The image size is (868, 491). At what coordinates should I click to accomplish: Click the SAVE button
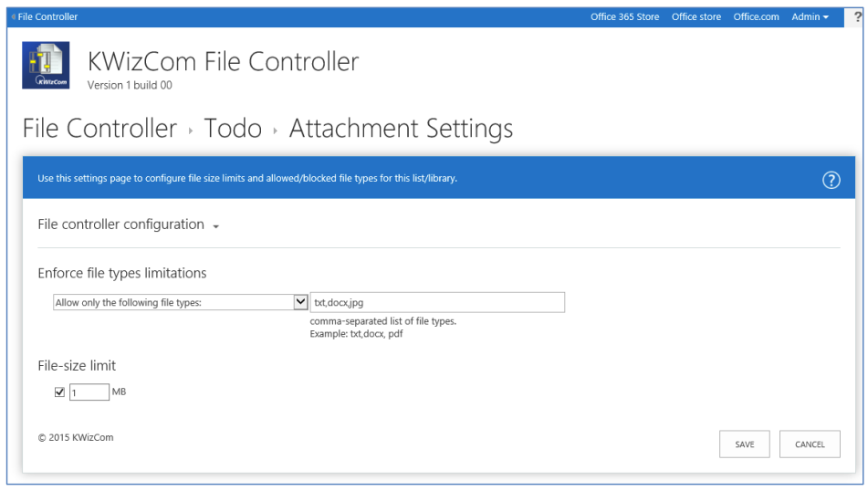coord(744,444)
